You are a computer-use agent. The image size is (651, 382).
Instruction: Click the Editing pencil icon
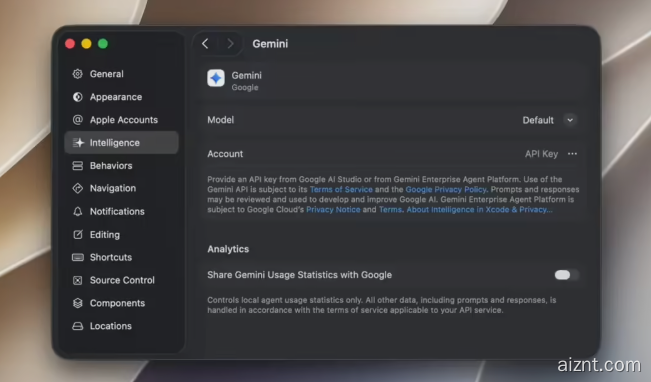coord(78,235)
